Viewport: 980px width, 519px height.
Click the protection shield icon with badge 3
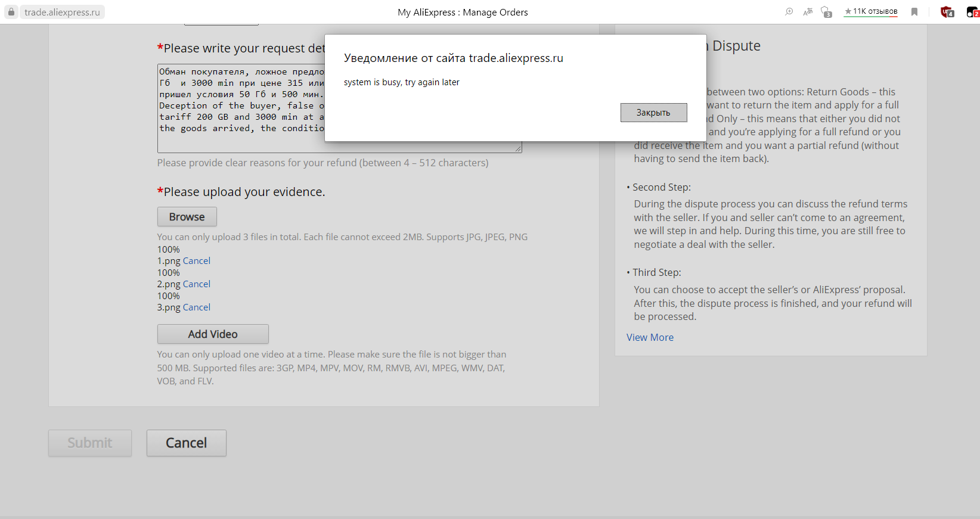826,12
